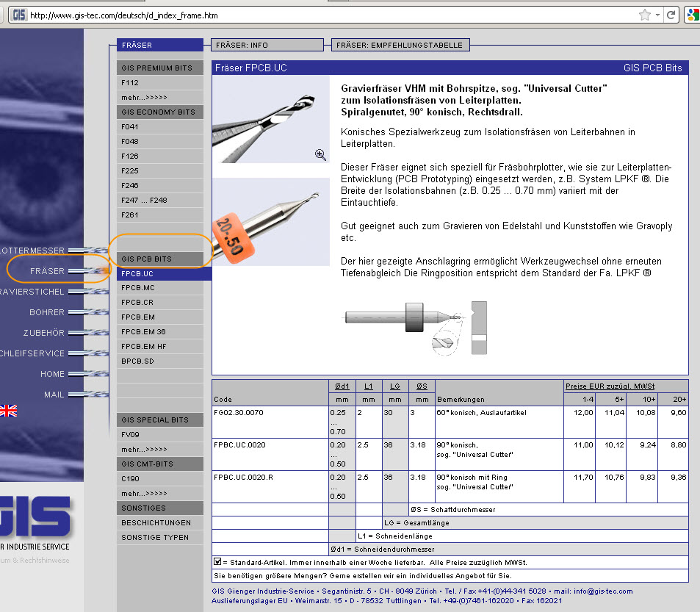Click the Impressum & Rechtshinweise link
Screen dimensions: 700x612
point(35,561)
